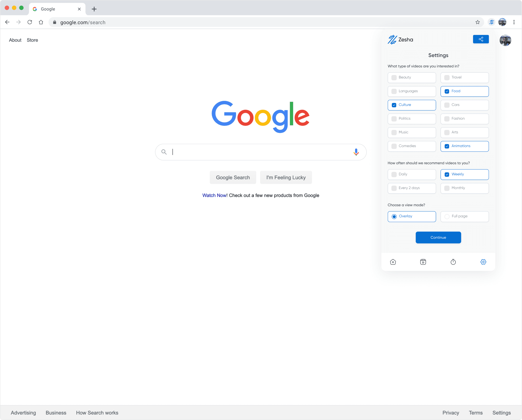The height and width of the screenshot is (420, 522).
Task: Check the Fashion video category
Action: (x=464, y=119)
